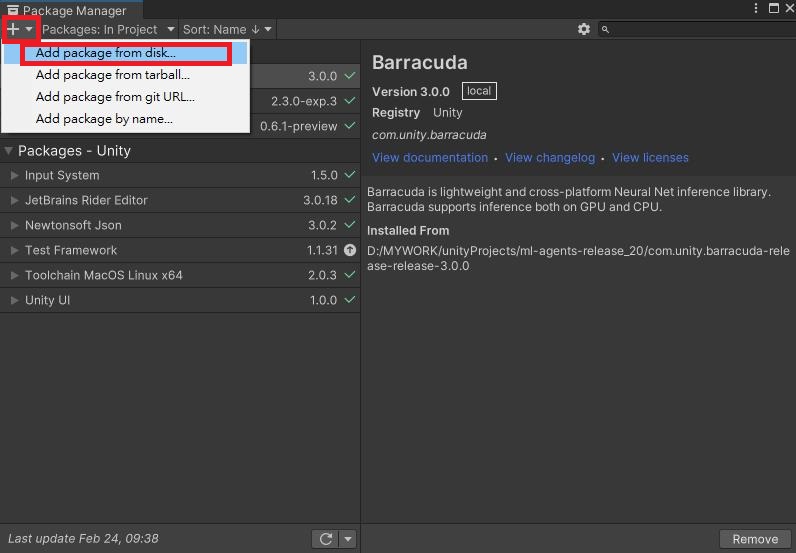The height and width of the screenshot is (553, 796).
Task: Click the installed checkmark beside Toolchain MacOS Linux
Action: [x=350, y=275]
